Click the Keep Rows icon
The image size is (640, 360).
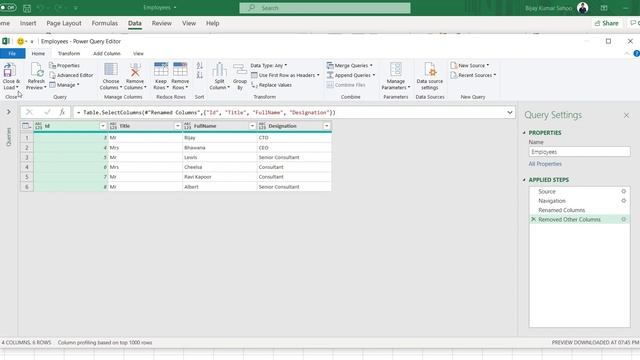[161, 70]
